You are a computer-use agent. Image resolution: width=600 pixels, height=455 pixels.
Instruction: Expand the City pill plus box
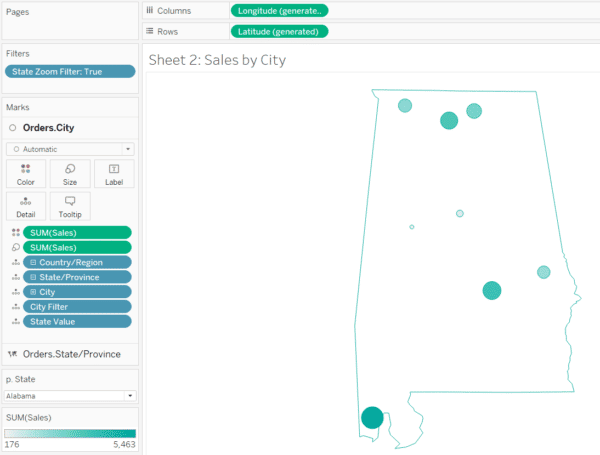click(33, 292)
